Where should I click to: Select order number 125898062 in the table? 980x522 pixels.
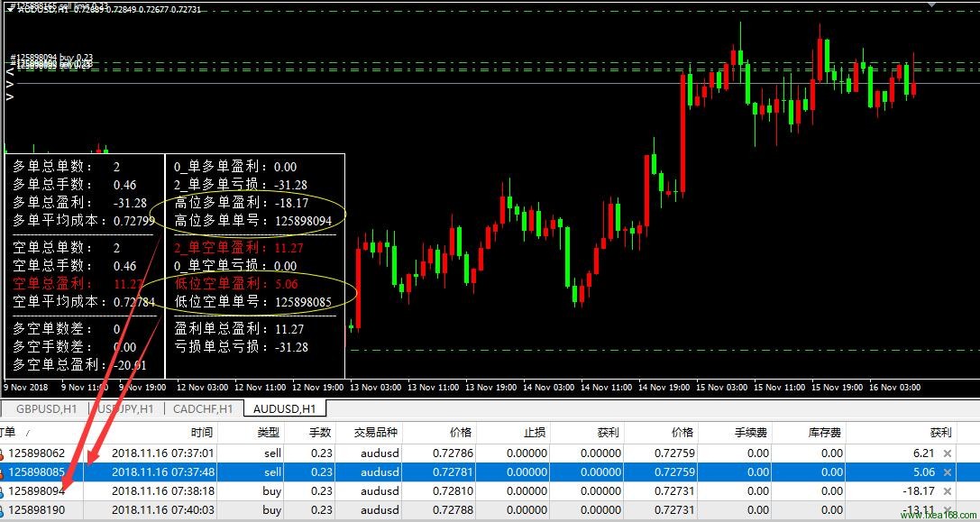click(36, 453)
